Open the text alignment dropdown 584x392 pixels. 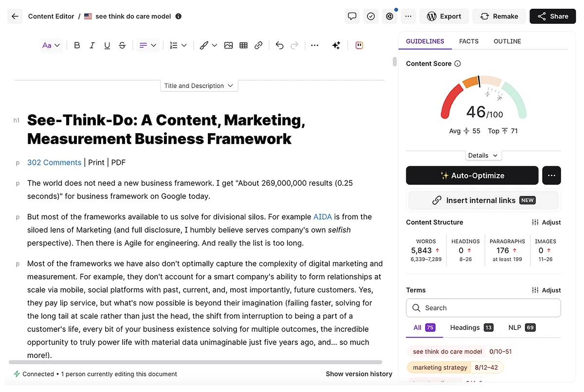148,45
